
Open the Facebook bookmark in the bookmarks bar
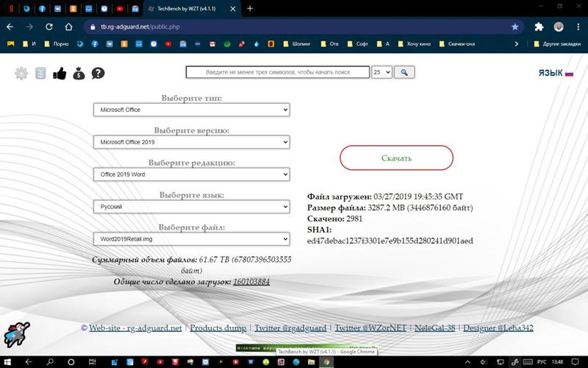click(x=95, y=44)
